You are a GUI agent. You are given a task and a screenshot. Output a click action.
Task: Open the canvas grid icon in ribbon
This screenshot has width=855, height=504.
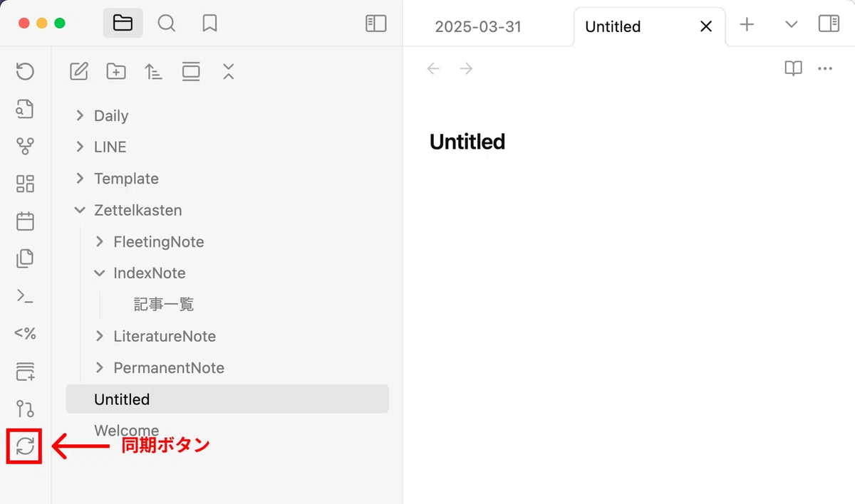(25, 184)
